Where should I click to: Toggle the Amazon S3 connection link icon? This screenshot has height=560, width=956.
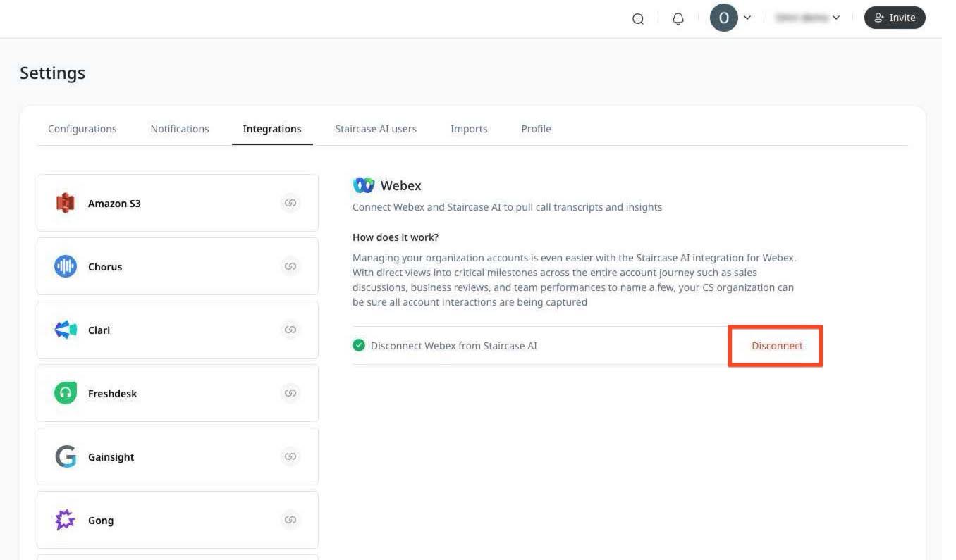(290, 203)
